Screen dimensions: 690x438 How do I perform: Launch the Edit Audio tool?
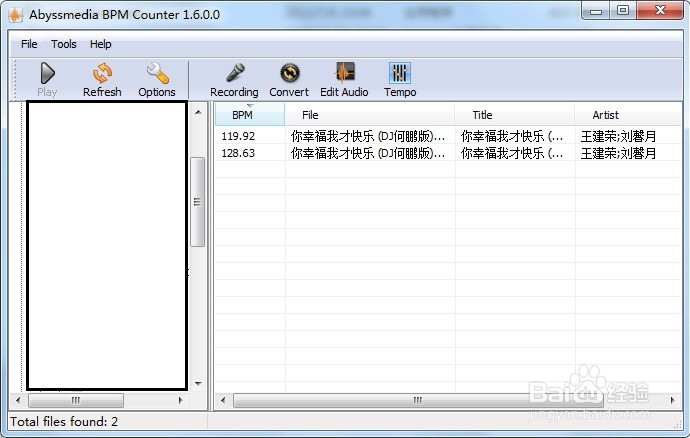(x=344, y=79)
